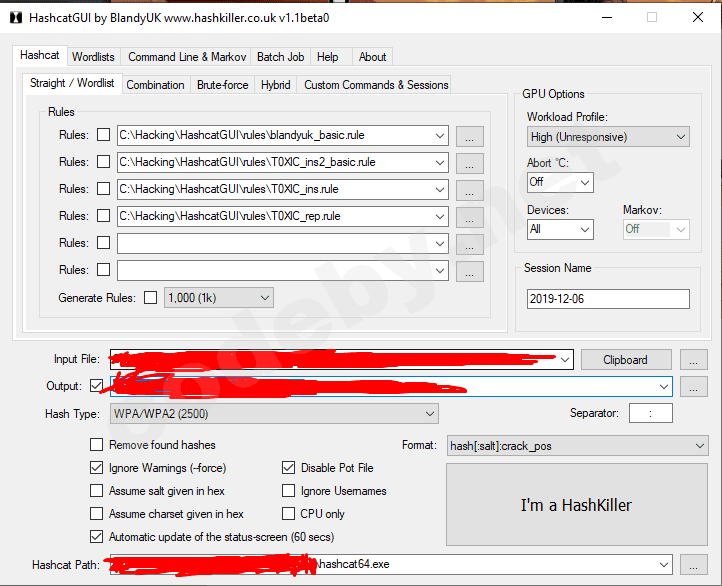
Task: Expand the Hashcat Path dropdown arrow
Action: click(x=664, y=565)
